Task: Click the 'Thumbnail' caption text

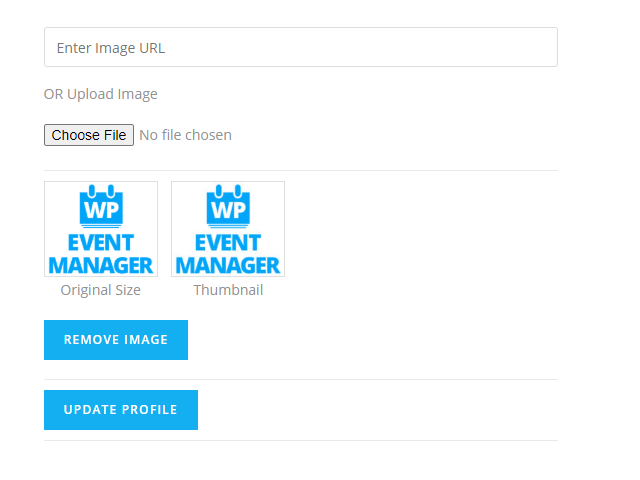Action: [x=228, y=290]
